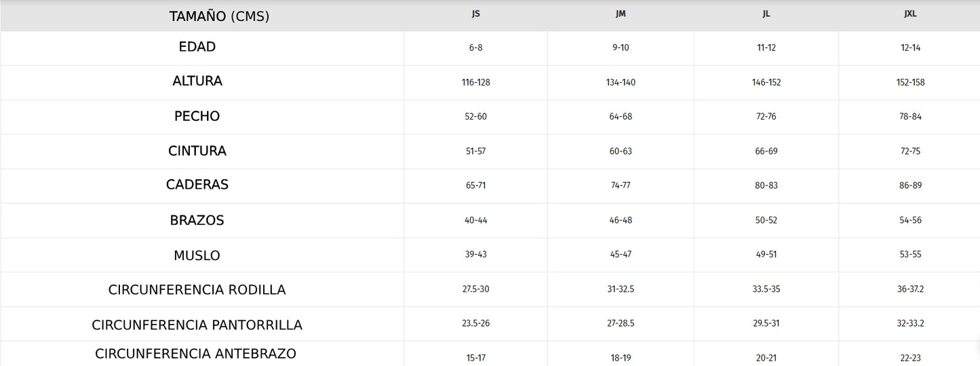The width and height of the screenshot is (980, 366).
Task: Click the CADERAS row label
Action: 197,185
